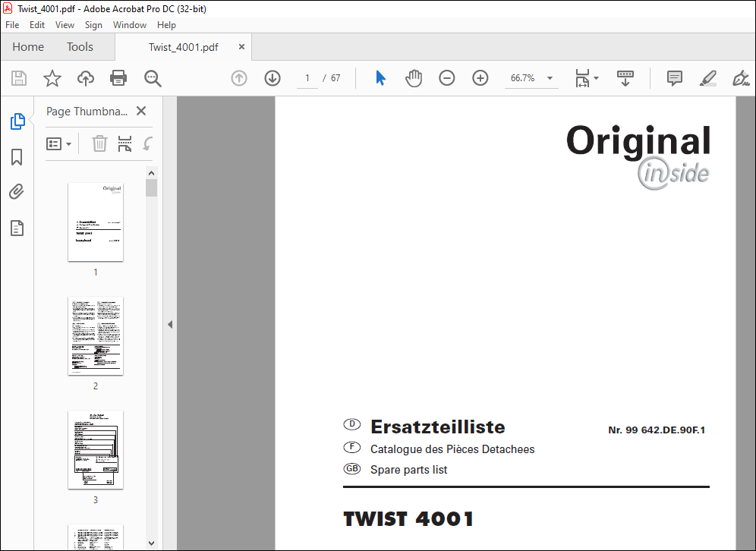Go to next page arrow icon
Image resolution: width=756 pixels, height=551 pixels.
[272, 78]
